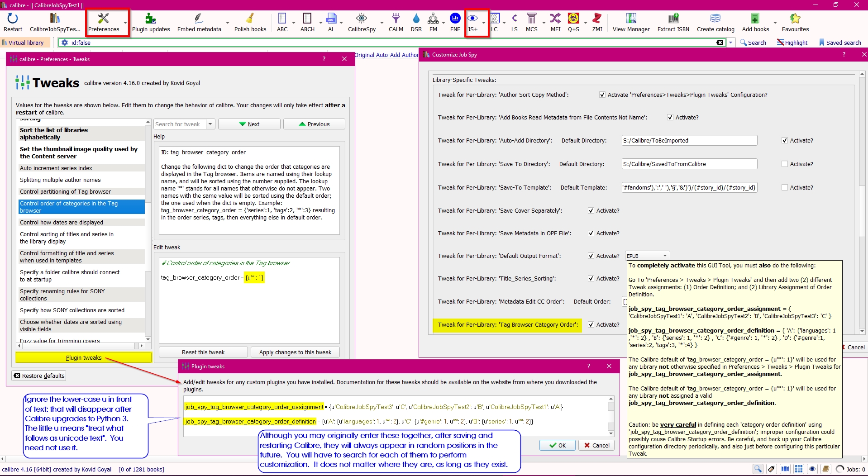
Task: Run the Polish books tool
Action: point(250,23)
